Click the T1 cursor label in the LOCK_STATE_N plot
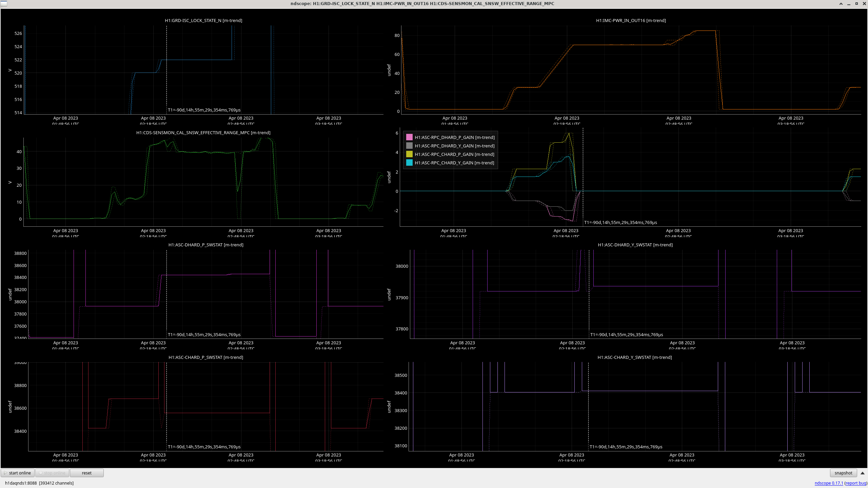The height and width of the screenshot is (488, 868). tap(204, 110)
